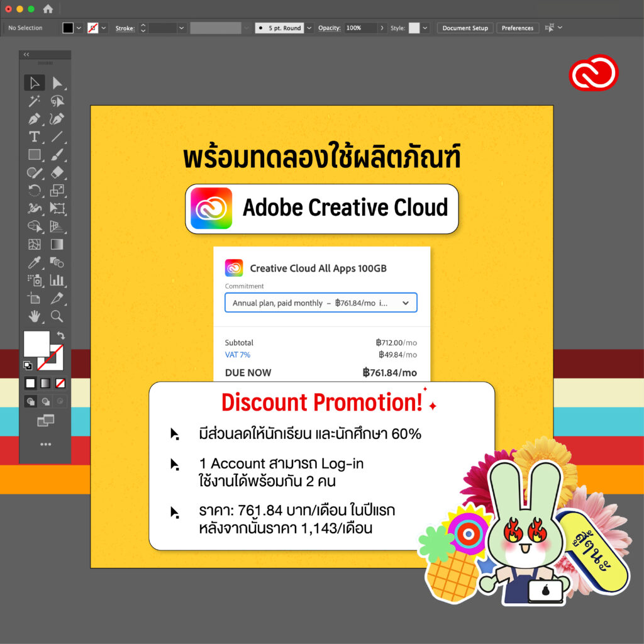Select the Zoom tool
Image resolution: width=644 pixels, height=644 pixels.
[x=57, y=316]
